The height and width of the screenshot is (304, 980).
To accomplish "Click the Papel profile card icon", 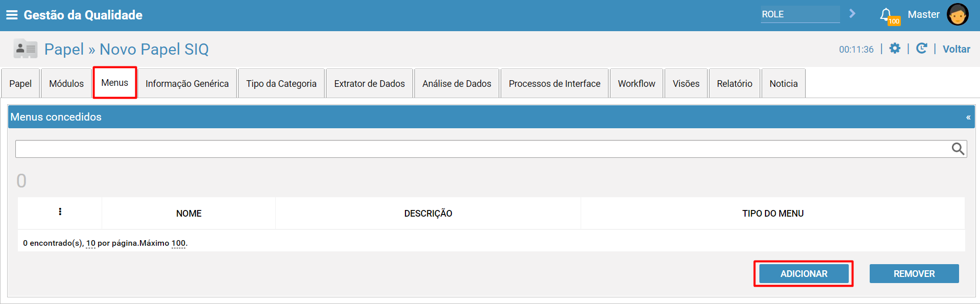I will tap(26, 49).
